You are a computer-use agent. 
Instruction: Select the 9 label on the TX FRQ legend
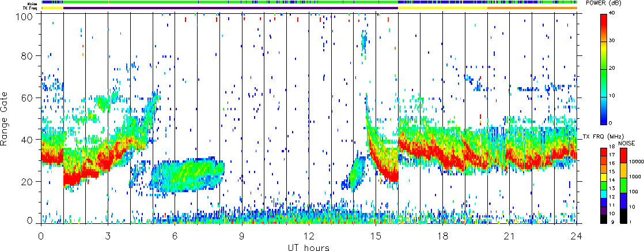pyautogui.click(x=612, y=222)
